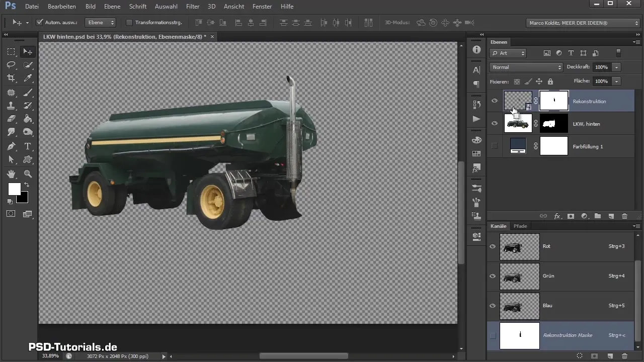Swap foreground and background colors
Screen dimensions: 644x362
27,185
